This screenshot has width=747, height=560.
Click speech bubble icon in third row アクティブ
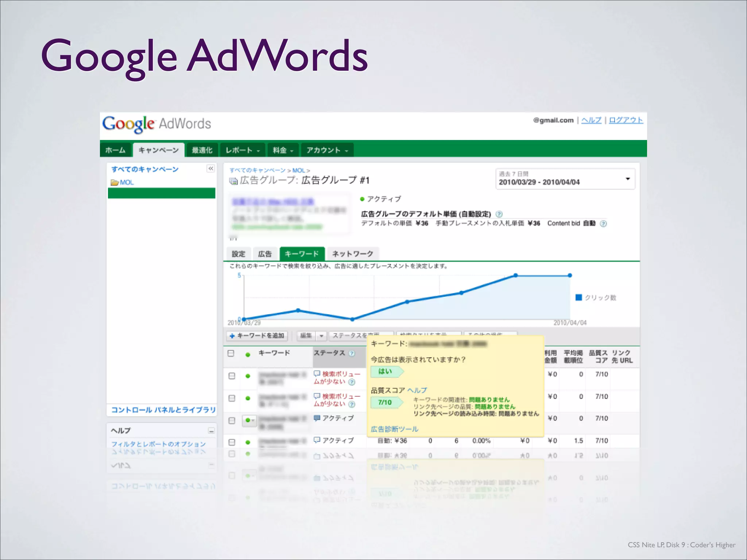pyautogui.click(x=317, y=418)
